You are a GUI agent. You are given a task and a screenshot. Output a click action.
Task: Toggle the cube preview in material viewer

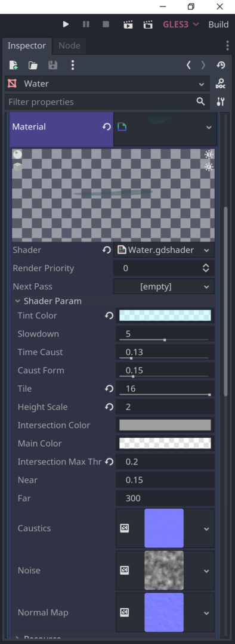(x=17, y=167)
